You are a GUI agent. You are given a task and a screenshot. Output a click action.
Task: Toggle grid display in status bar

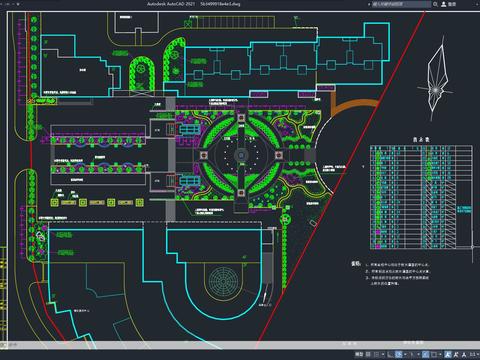(368, 354)
